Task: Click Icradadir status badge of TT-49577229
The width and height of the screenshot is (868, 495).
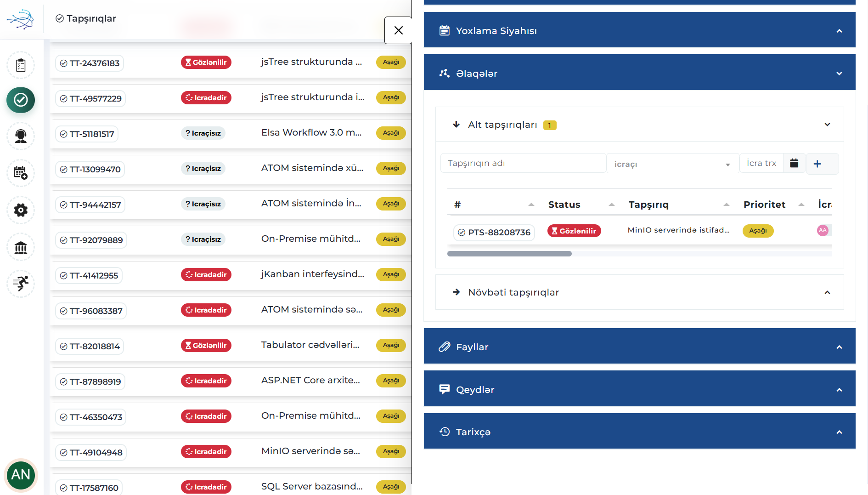Action: tap(206, 97)
